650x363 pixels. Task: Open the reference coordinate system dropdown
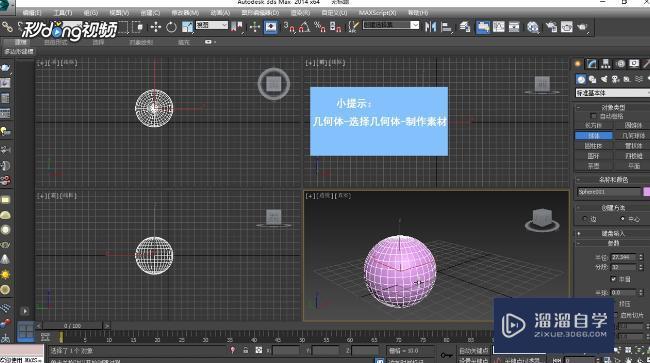[x=212, y=25]
